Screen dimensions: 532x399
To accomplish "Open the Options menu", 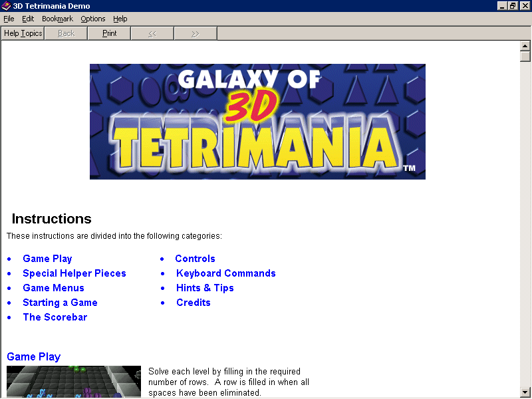I will pyautogui.click(x=93, y=19).
